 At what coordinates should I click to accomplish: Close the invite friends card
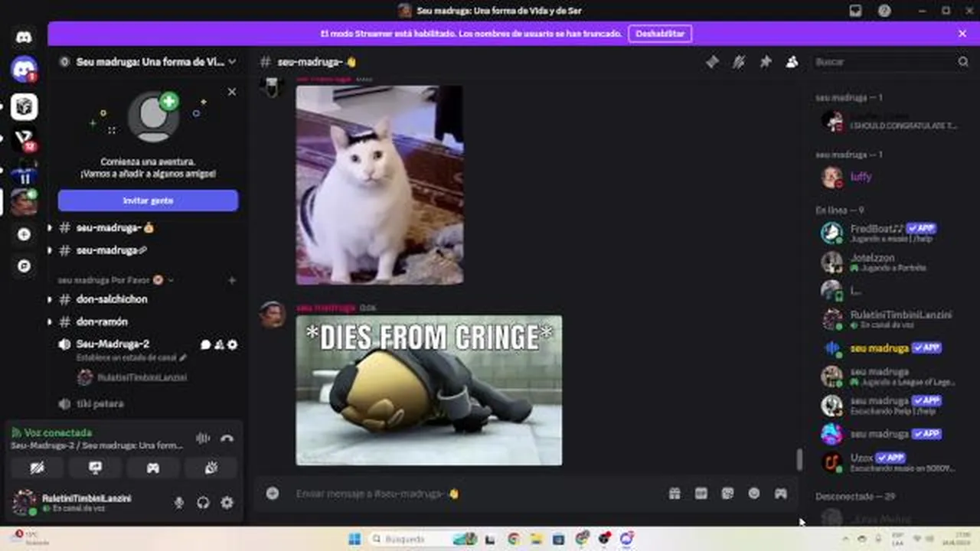click(232, 92)
